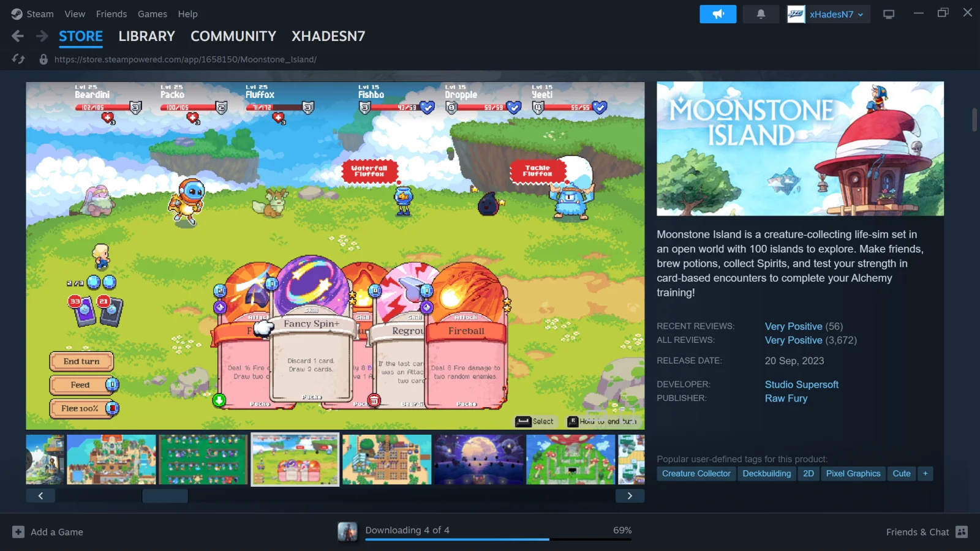Open the announcements megaphone button
Viewport: 980px width, 551px height.
point(718,14)
